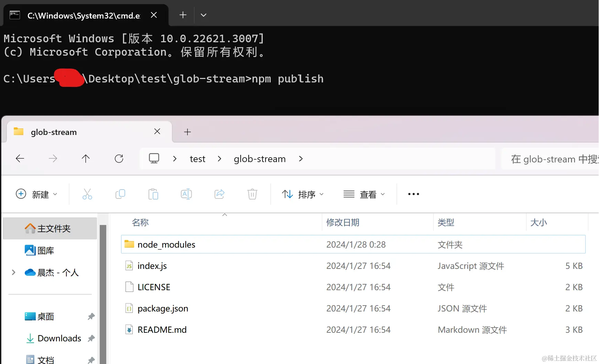Unpin Downloads using its pin icon
Viewport: 599px width, 364px height.
[91, 338]
